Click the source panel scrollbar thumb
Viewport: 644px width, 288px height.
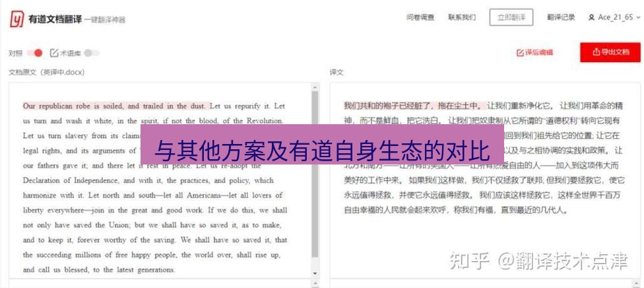(315, 174)
